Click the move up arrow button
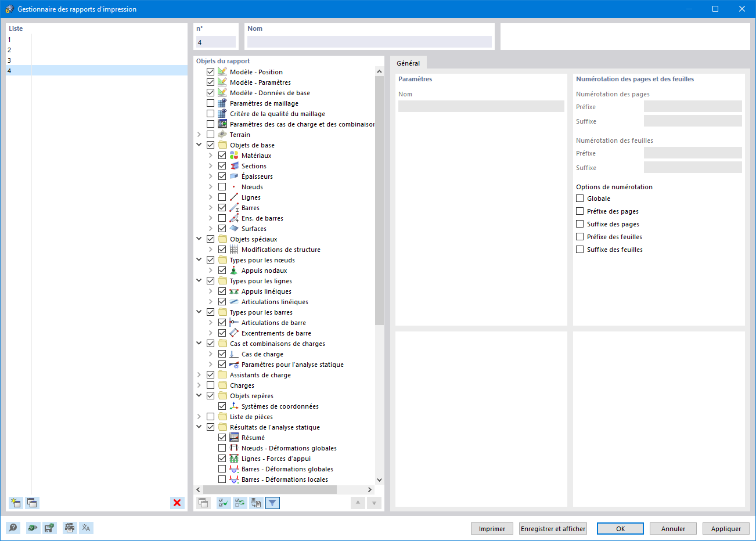Screen dimensions: 756x541 pyautogui.click(x=358, y=503)
